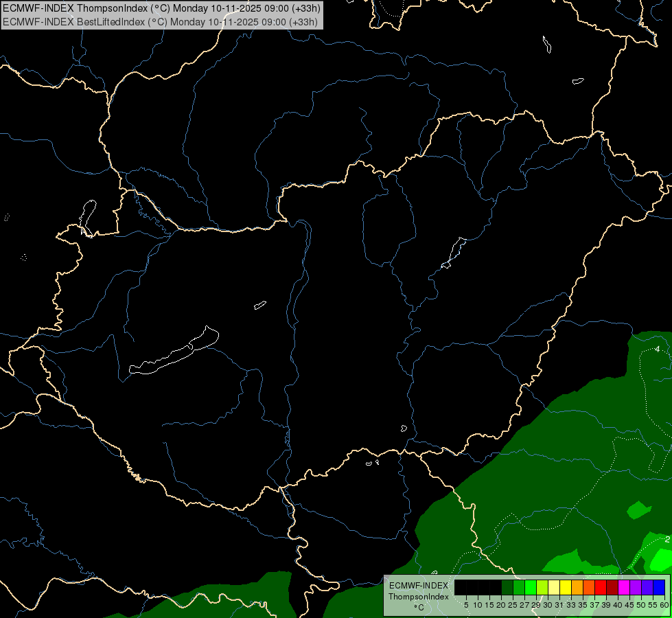672x618 pixels.
Task: Click the legend label ECMWF-INDEX
Action: point(418,586)
